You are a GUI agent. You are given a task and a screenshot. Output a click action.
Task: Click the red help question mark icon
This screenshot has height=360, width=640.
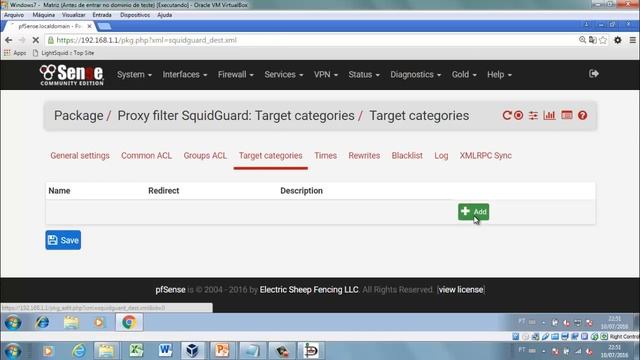pos(582,116)
